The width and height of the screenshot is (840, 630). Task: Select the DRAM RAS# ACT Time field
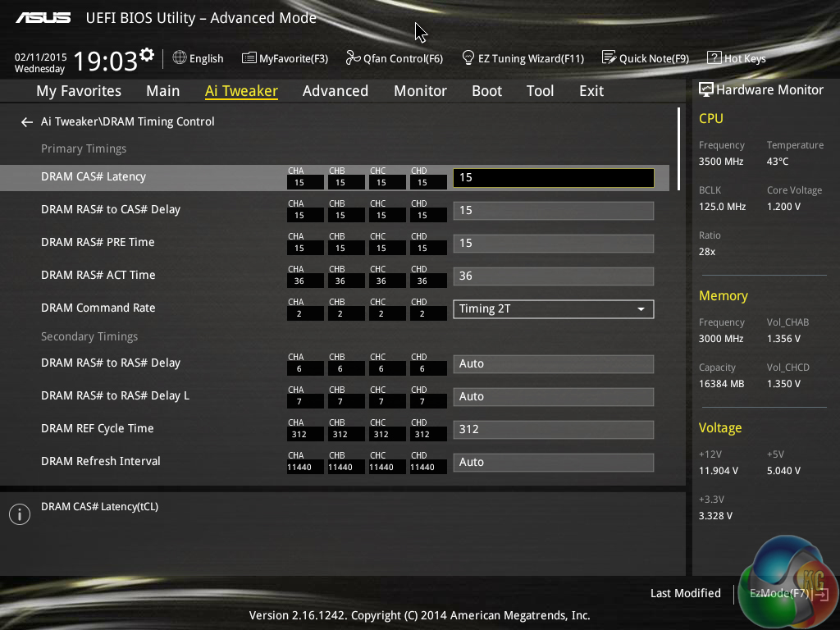pos(553,276)
